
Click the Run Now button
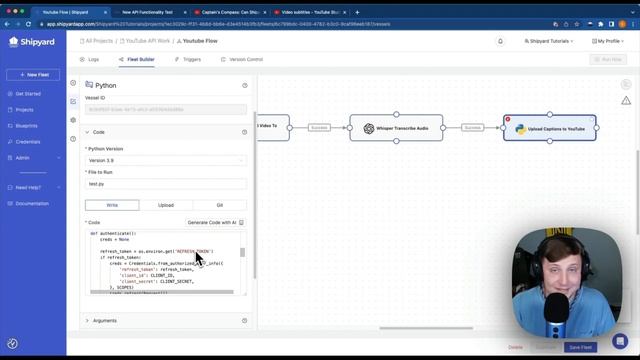click(608, 60)
